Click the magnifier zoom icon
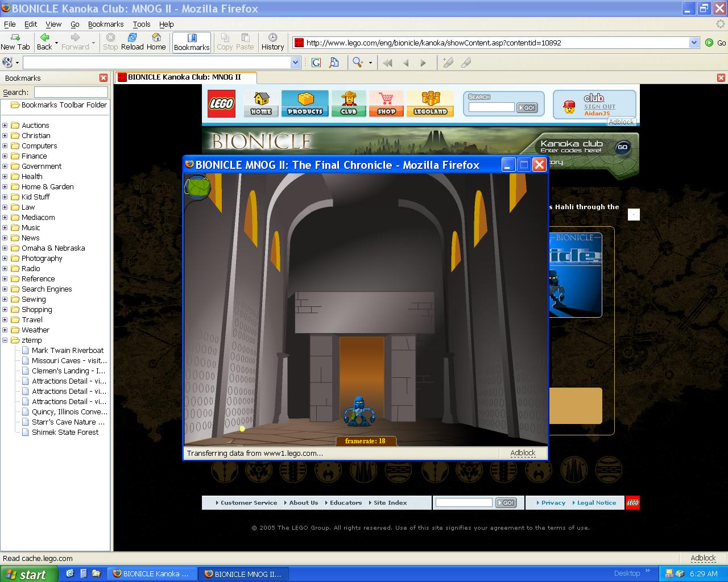Viewport: 728px width, 582px height. pos(358,63)
